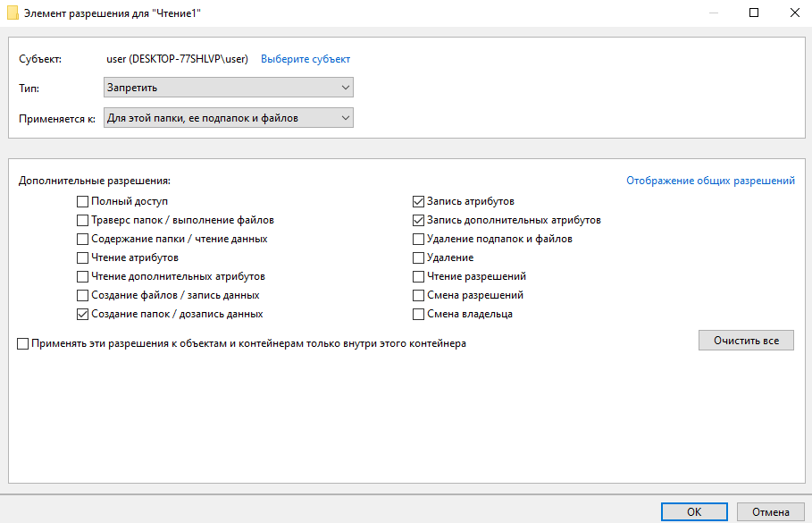Open the Тип dropdown showing Запретить
The height and width of the screenshot is (523, 812).
pos(229,88)
